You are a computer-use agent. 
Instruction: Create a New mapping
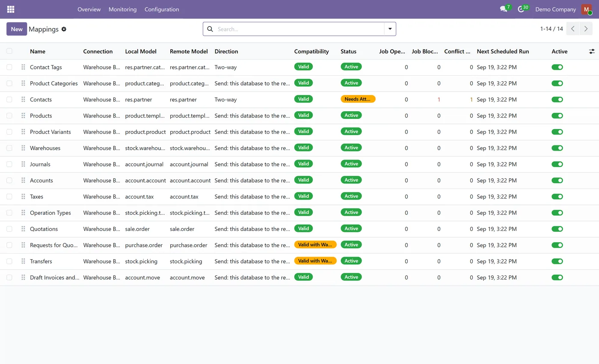tap(17, 29)
